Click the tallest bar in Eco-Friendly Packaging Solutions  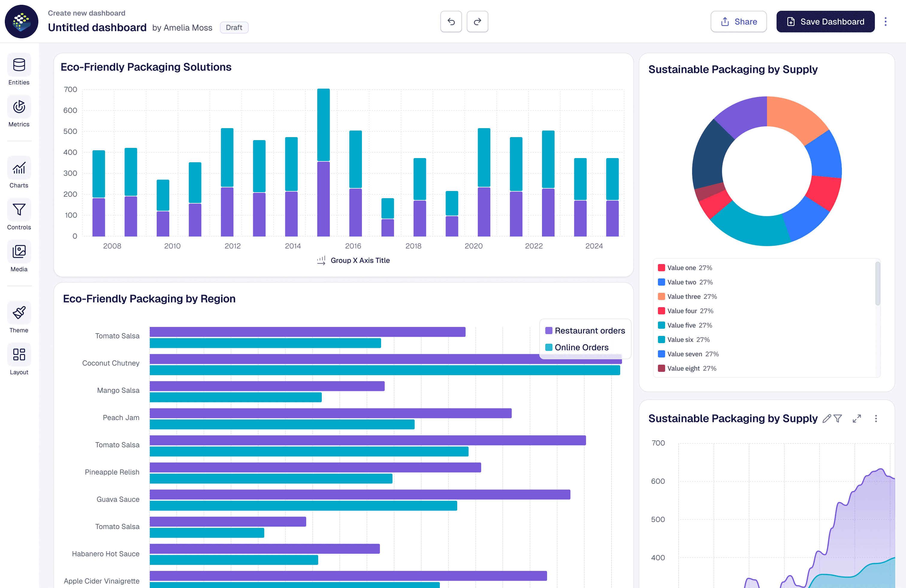(x=323, y=162)
